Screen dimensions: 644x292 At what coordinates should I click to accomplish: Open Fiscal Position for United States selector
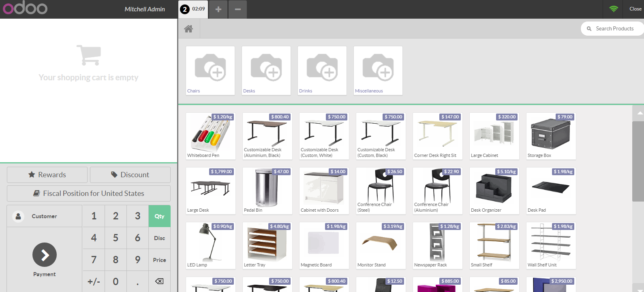tap(89, 193)
